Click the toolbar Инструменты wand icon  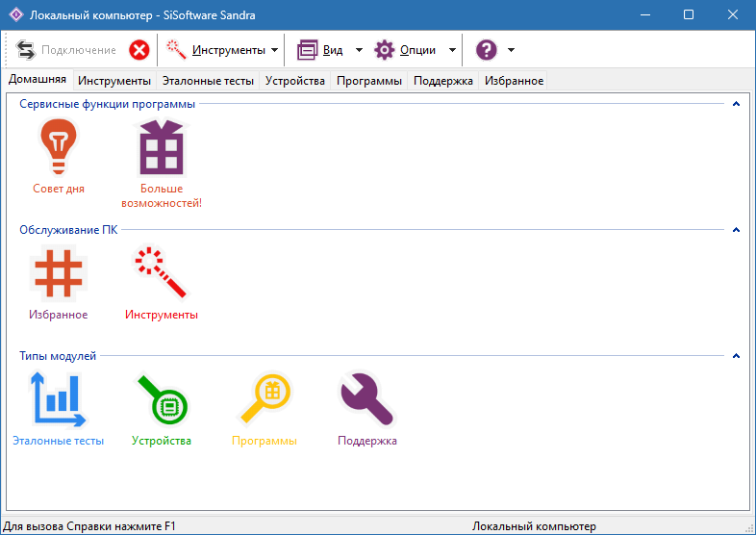tap(176, 50)
